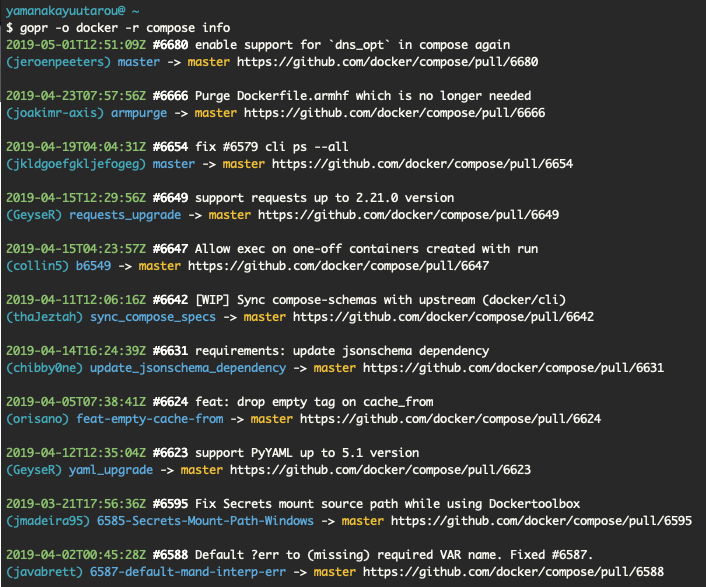Click PR number #6642
Image resolution: width=706 pixels, height=587 pixels.
pyautogui.click(x=170, y=300)
